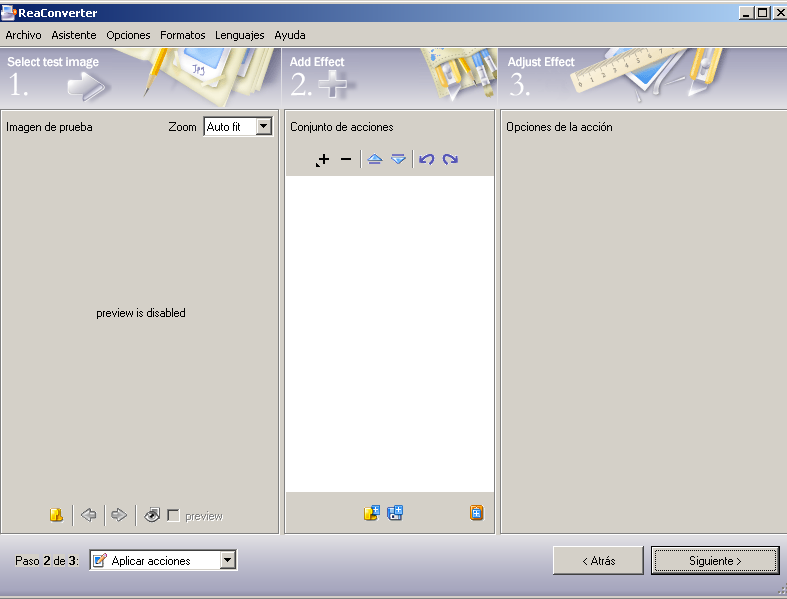
Task: Click the pencil icon in the Aplicar acciones combo
Action: 100,560
